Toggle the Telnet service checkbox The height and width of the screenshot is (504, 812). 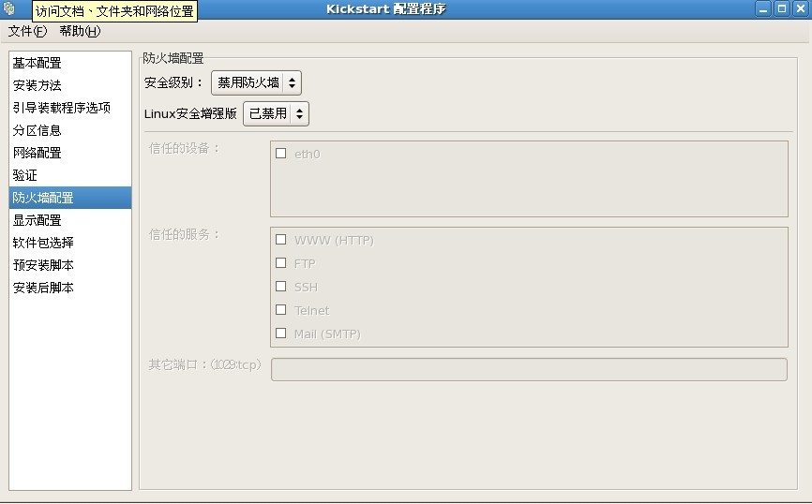coord(280,310)
